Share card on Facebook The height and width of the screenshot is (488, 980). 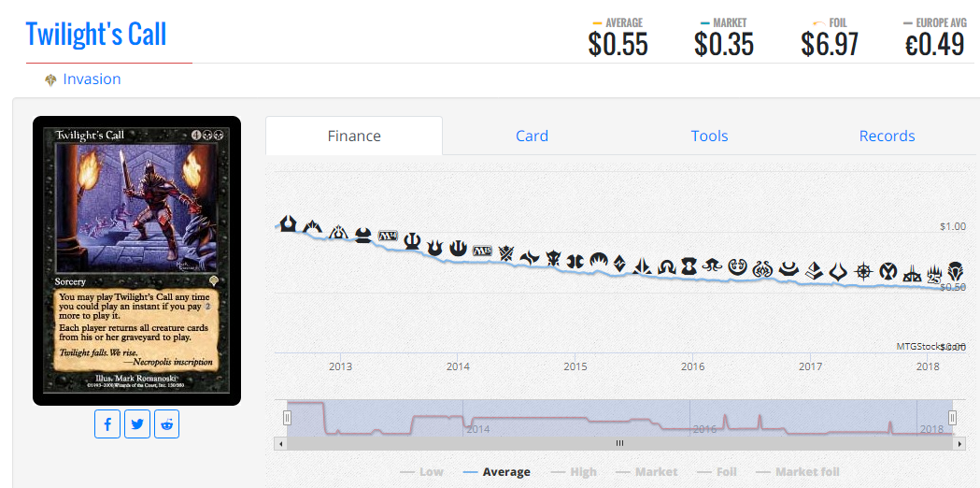(x=107, y=424)
